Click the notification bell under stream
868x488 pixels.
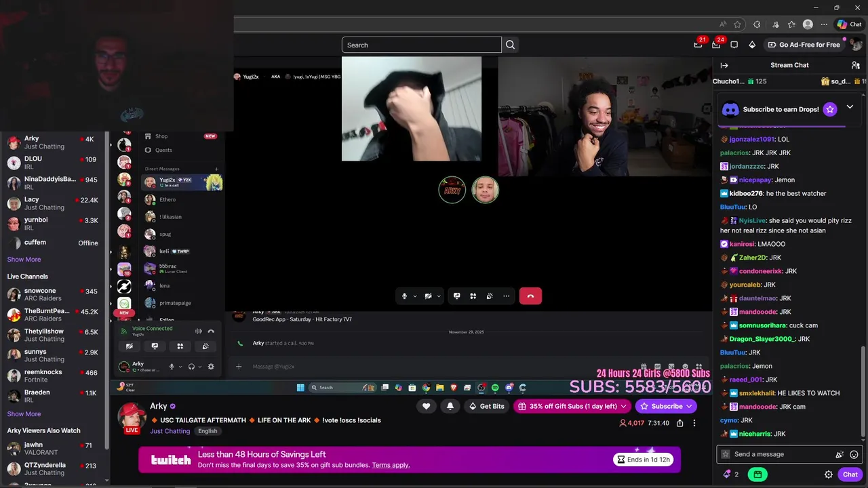pos(450,406)
